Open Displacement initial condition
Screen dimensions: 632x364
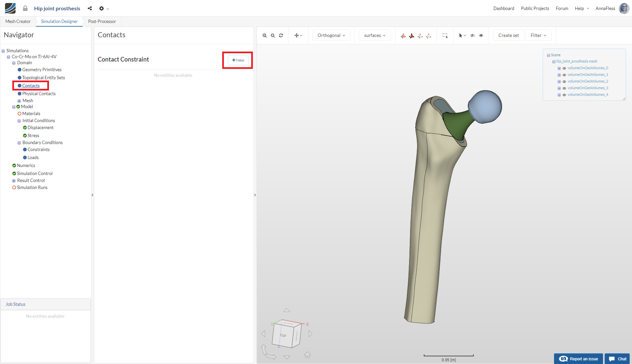(x=41, y=127)
